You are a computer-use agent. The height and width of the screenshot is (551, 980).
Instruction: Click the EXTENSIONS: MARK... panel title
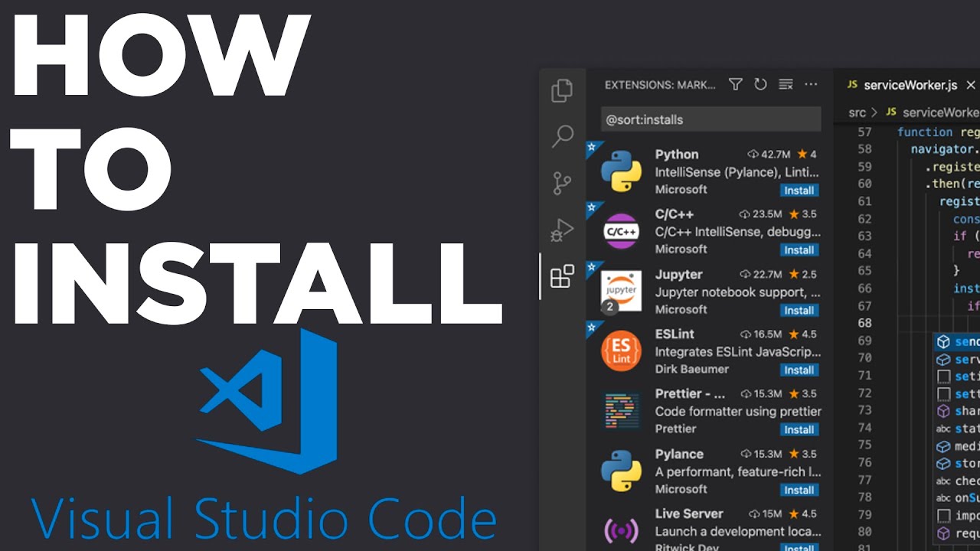(660, 85)
